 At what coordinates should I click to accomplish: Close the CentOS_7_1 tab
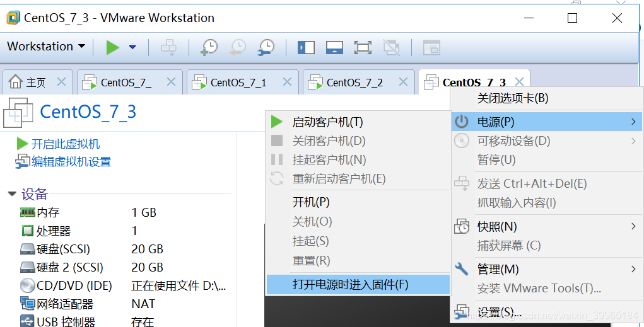click(x=287, y=82)
